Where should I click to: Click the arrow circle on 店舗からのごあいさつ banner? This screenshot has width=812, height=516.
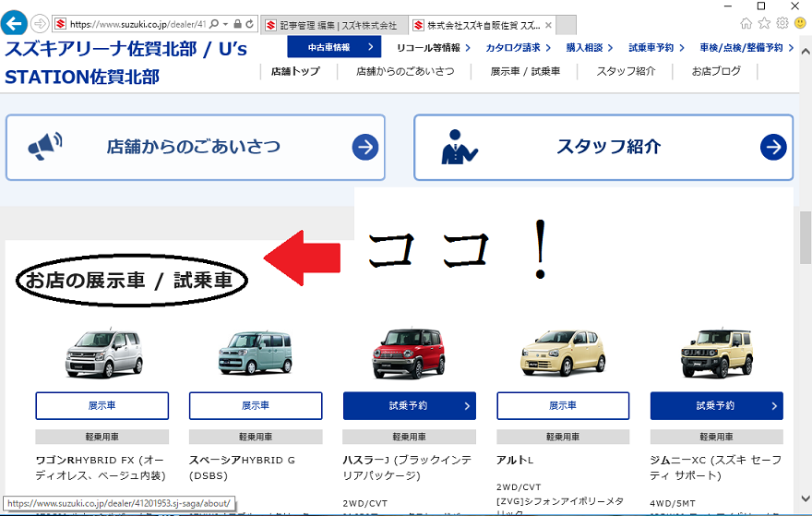point(365,147)
